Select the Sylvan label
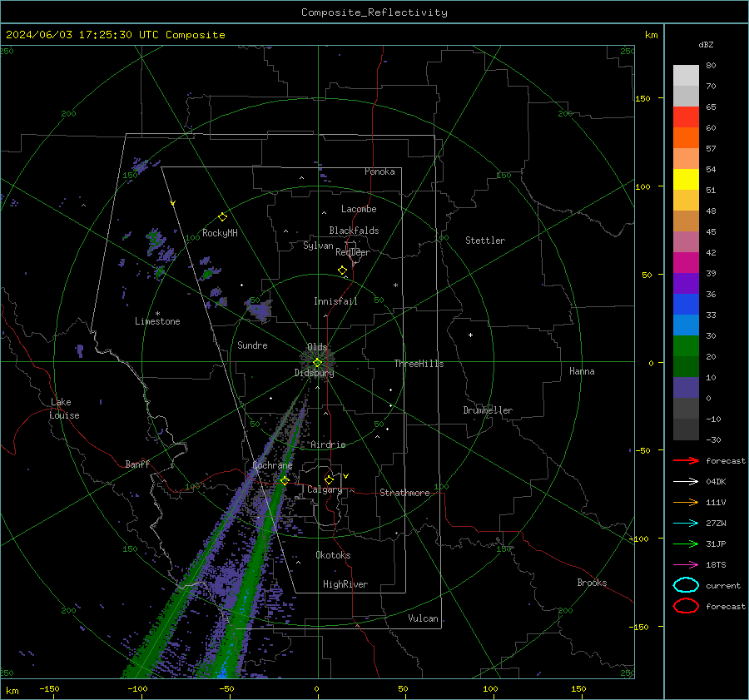The height and width of the screenshot is (700, 749). (318, 246)
